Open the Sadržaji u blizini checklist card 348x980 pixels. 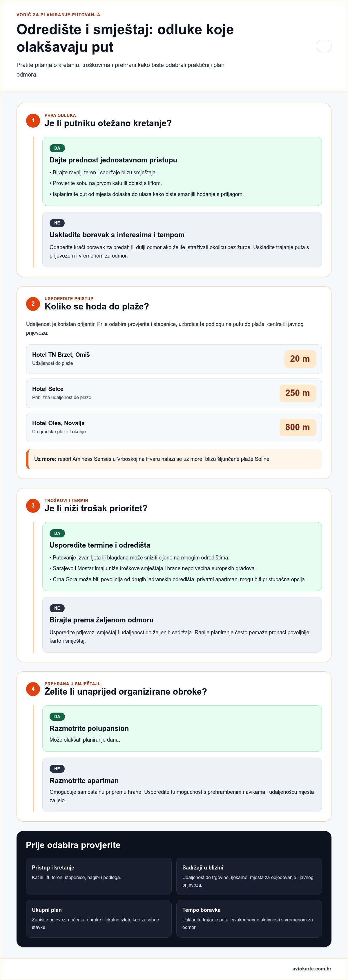(x=249, y=876)
